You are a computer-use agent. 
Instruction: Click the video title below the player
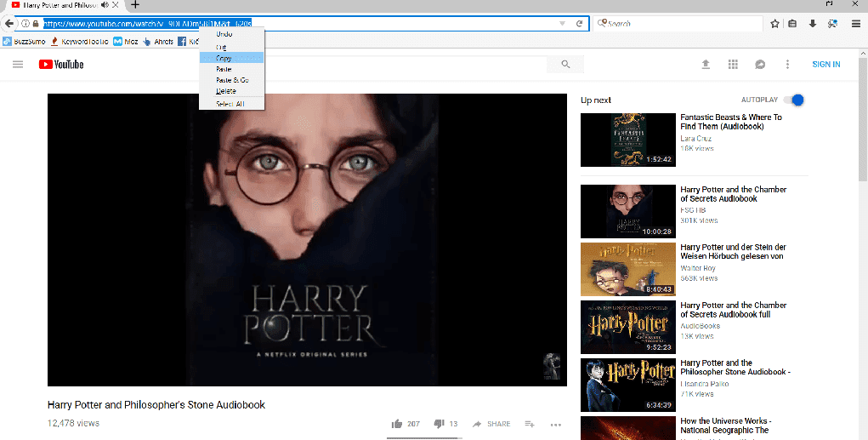pyautogui.click(x=156, y=405)
